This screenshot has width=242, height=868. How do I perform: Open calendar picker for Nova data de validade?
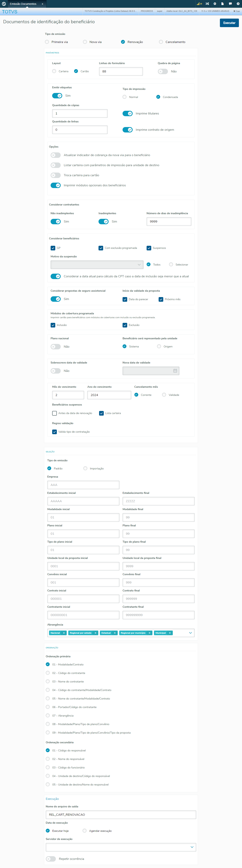point(175,371)
